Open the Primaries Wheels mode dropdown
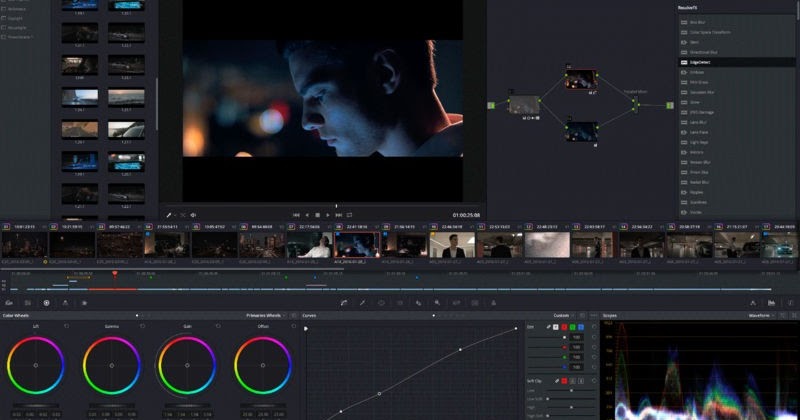This screenshot has width=800, height=420. coord(265,316)
